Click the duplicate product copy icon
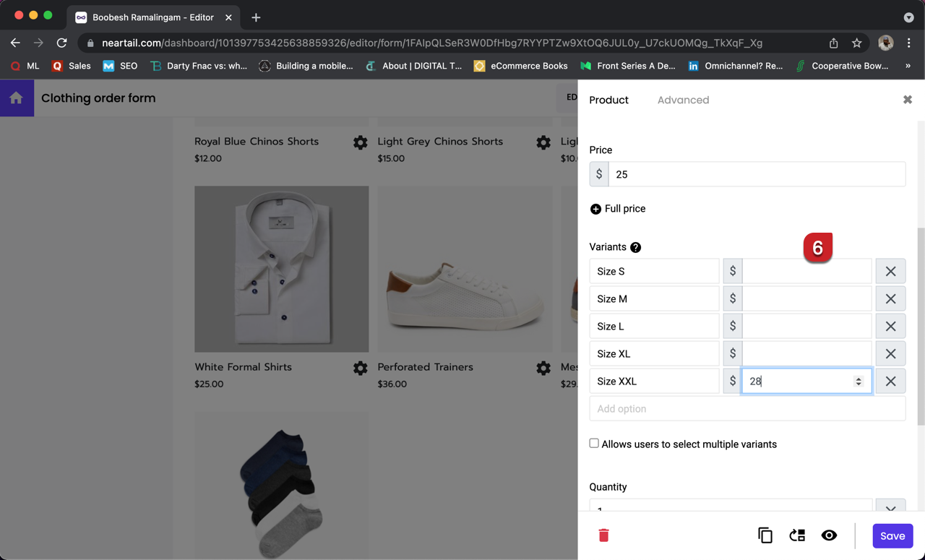Viewport: 925px width, 560px height. pos(765,535)
